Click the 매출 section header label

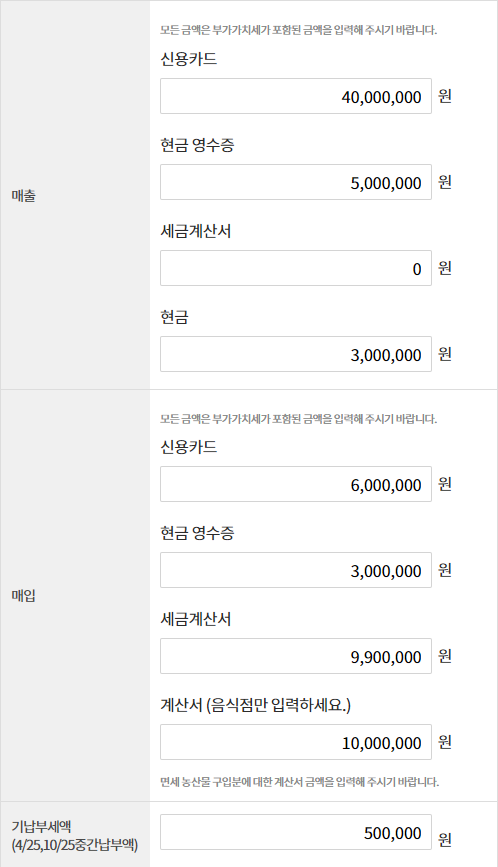point(24,195)
